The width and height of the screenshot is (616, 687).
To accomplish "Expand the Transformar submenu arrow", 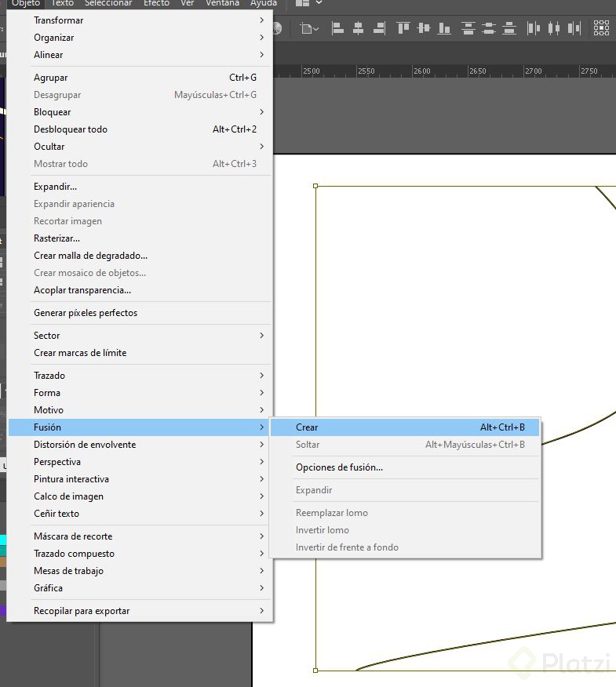I will coord(262,20).
